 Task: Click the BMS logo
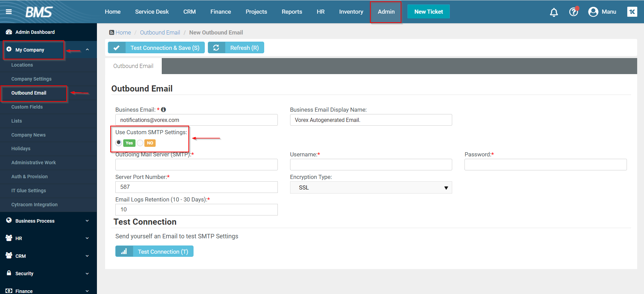click(39, 12)
